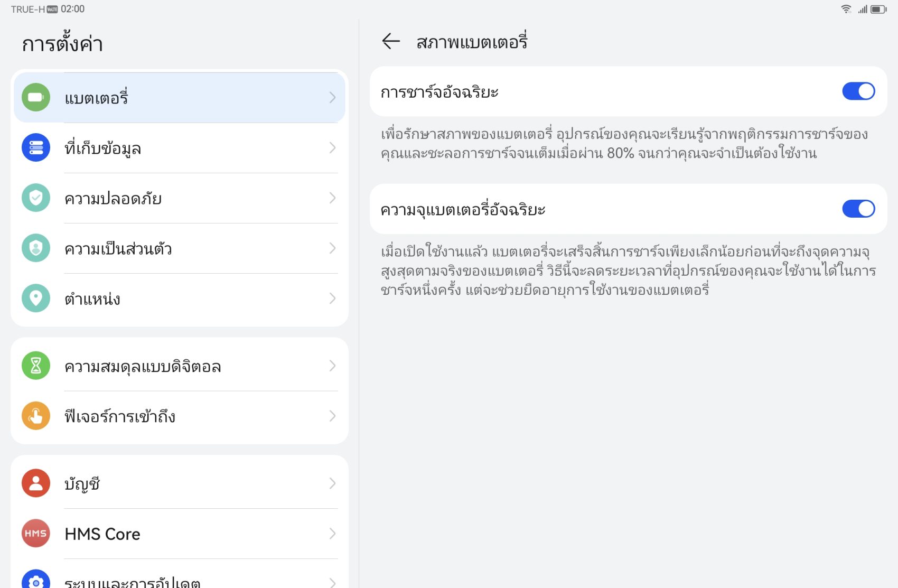Tap the Wi-Fi status icon
This screenshot has height=588, width=898.
click(x=846, y=9)
